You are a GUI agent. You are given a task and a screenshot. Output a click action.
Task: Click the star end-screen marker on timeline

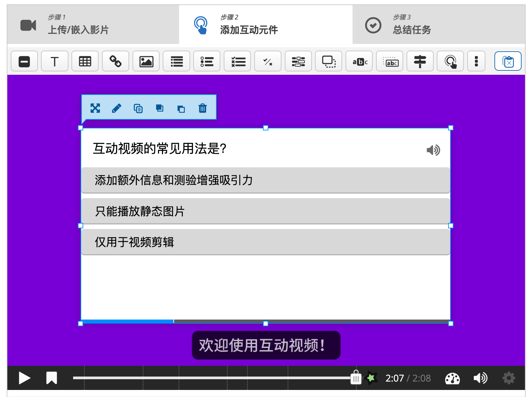[x=371, y=378]
